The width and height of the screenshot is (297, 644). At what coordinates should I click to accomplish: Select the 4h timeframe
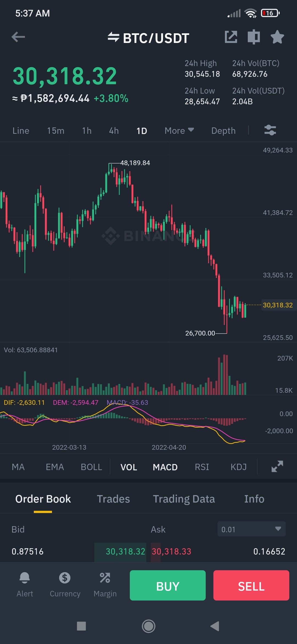coord(114,131)
